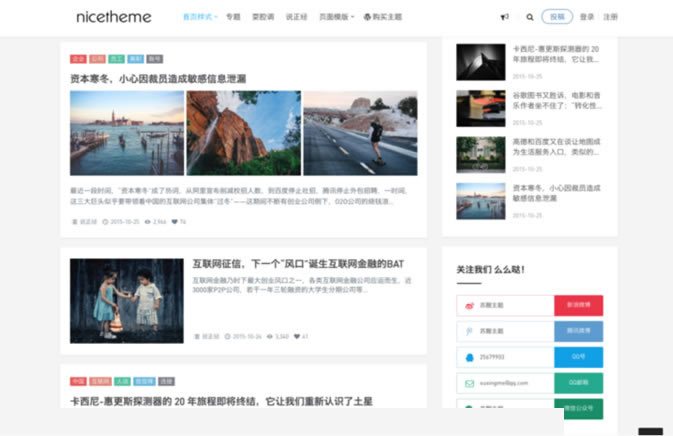Viewport: 673px width, 436px height.
Task: Click the 注册 register link
Action: pos(610,17)
